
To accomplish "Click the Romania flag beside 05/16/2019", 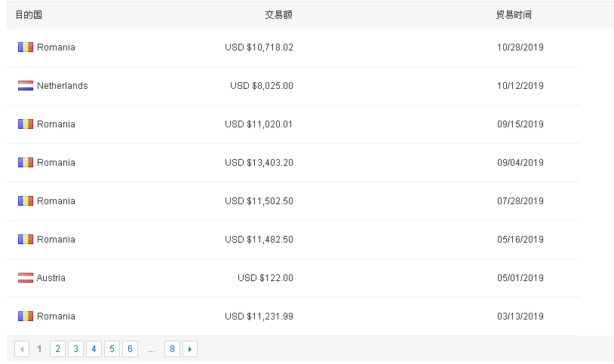I will (26, 240).
